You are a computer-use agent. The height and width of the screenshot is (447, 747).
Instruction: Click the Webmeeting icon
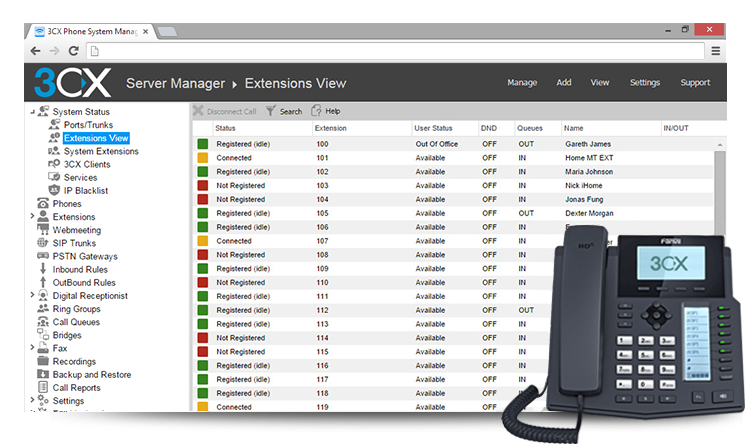coord(43,230)
